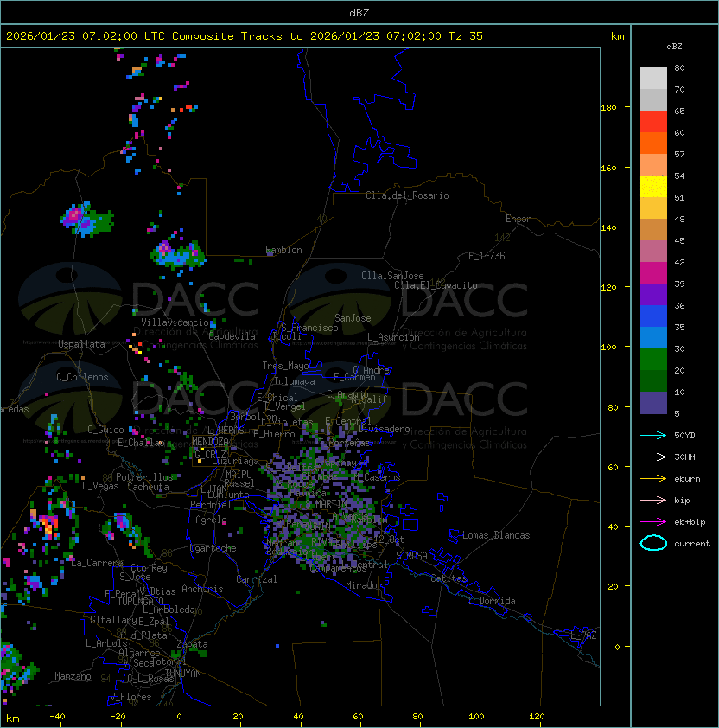Click the Encon label
The width and height of the screenshot is (719, 728).
pos(519,219)
